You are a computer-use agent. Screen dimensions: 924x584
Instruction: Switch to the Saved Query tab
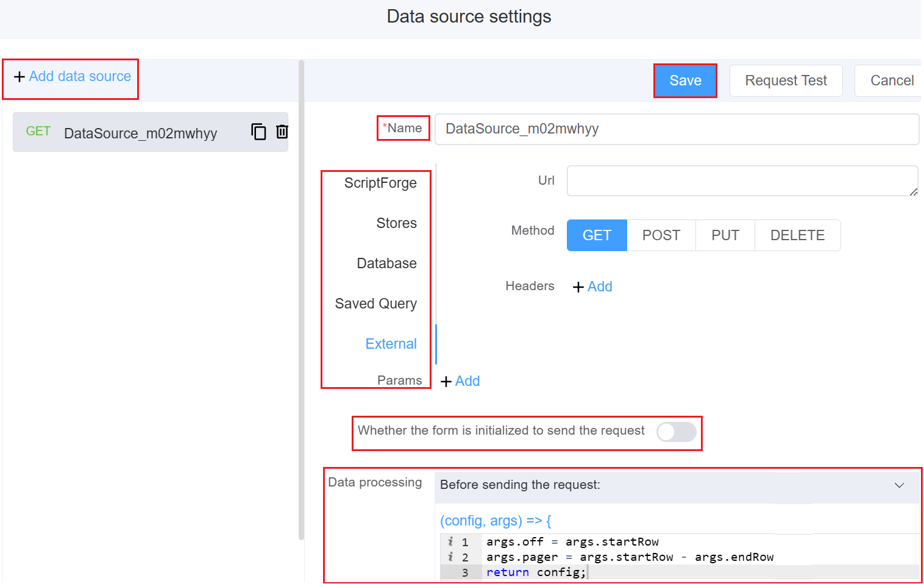click(x=375, y=304)
